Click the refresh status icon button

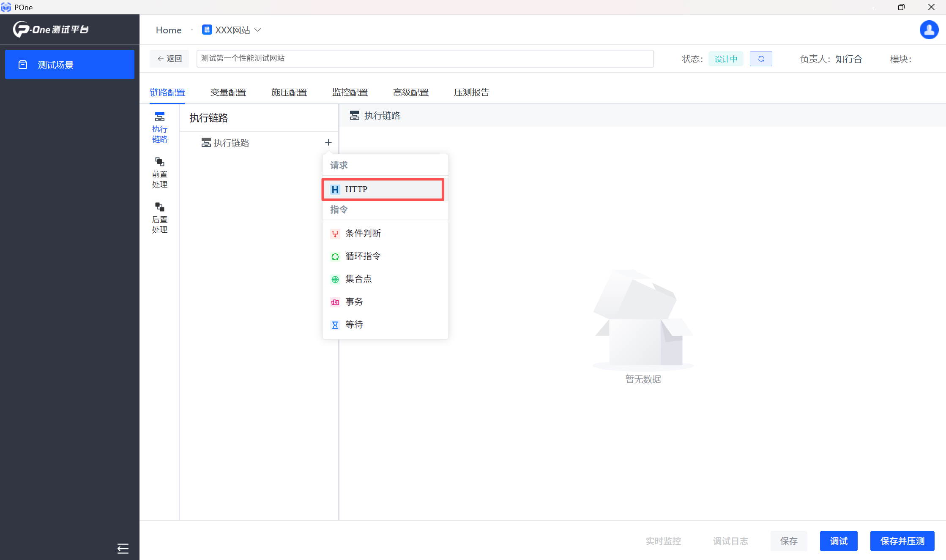[x=760, y=59]
